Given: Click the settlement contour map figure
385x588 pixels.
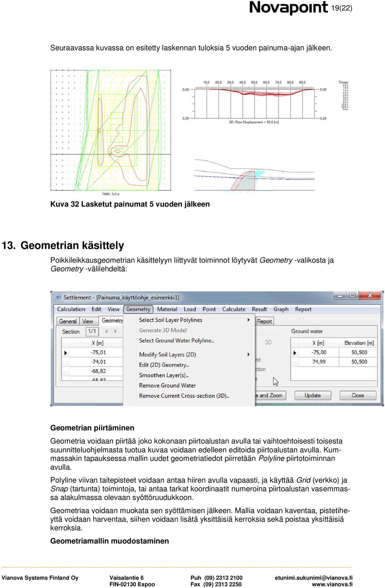Looking at the screenshot, I should 111,130.
